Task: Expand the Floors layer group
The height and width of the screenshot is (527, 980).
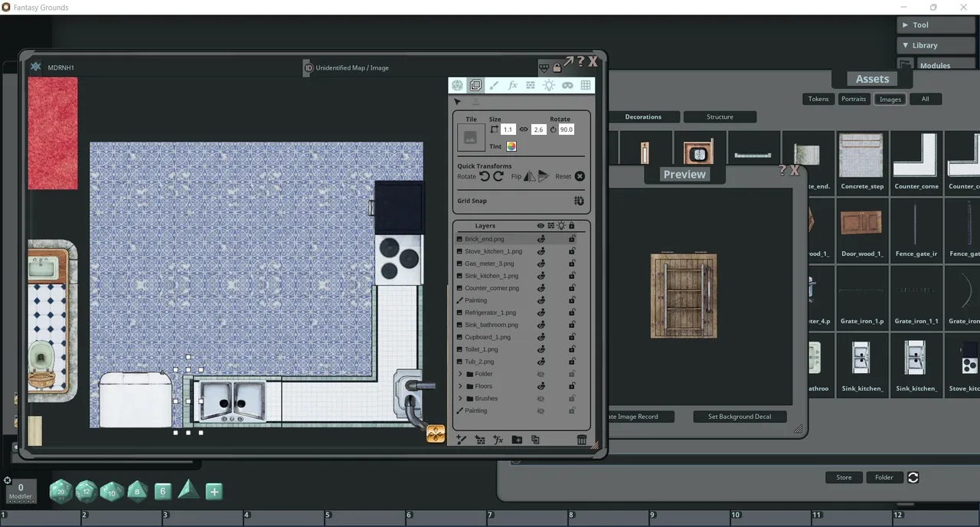Action: point(460,386)
